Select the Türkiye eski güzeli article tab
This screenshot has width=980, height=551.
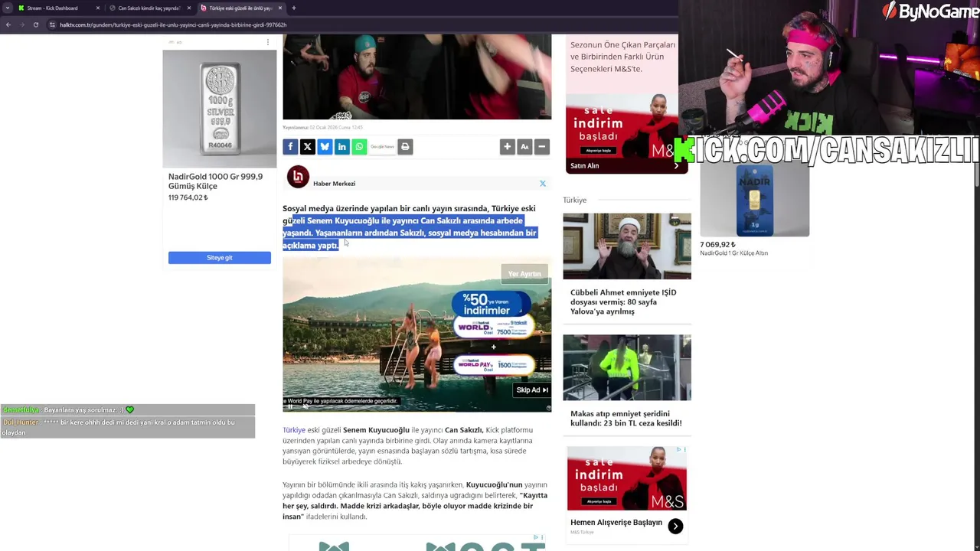pos(240,8)
